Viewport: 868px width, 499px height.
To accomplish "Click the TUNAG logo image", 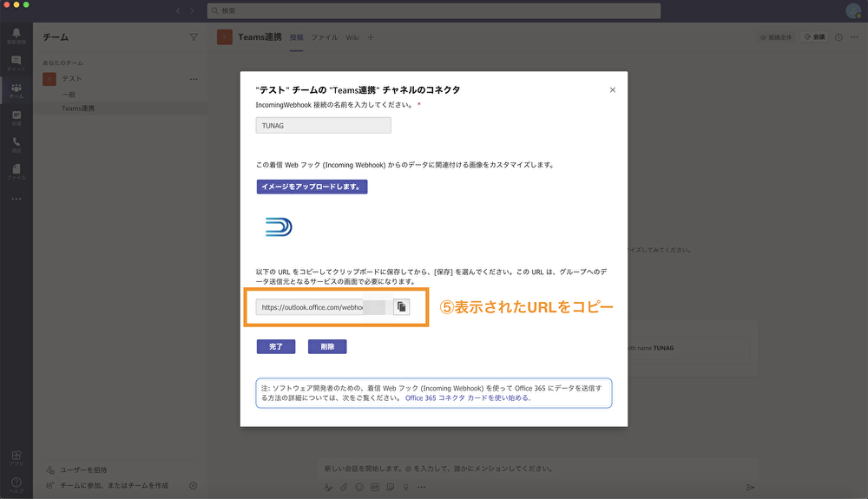I will 279,227.
